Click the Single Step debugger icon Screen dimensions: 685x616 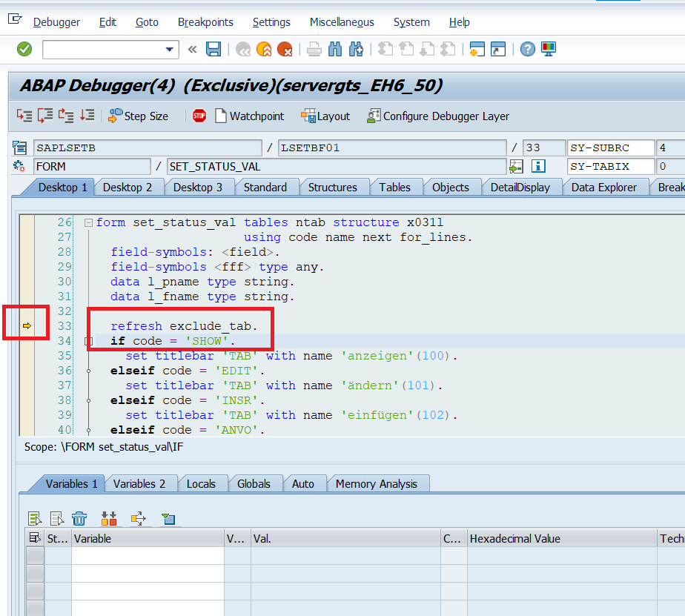click(x=24, y=116)
